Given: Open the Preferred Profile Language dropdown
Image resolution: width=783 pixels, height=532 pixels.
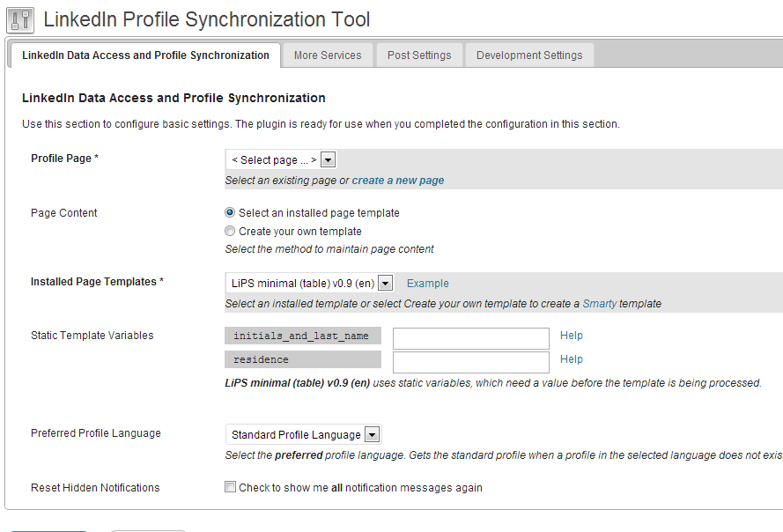Looking at the screenshot, I should (304, 434).
